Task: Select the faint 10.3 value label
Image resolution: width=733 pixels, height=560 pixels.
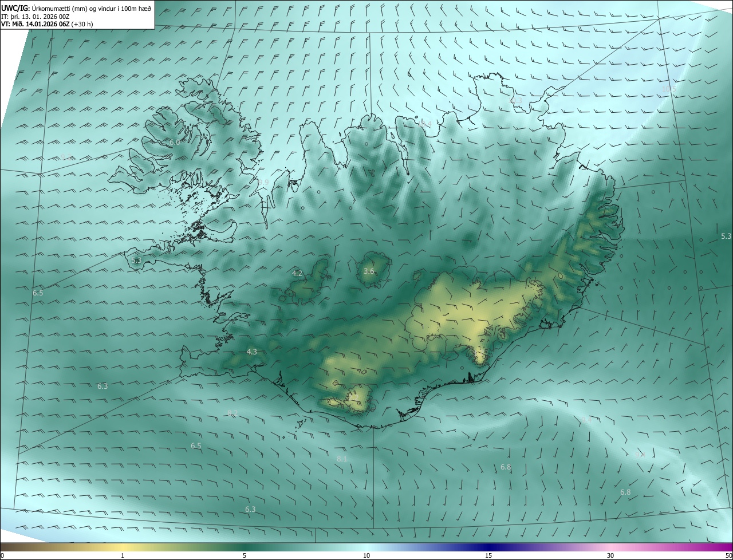Action: coord(515,100)
